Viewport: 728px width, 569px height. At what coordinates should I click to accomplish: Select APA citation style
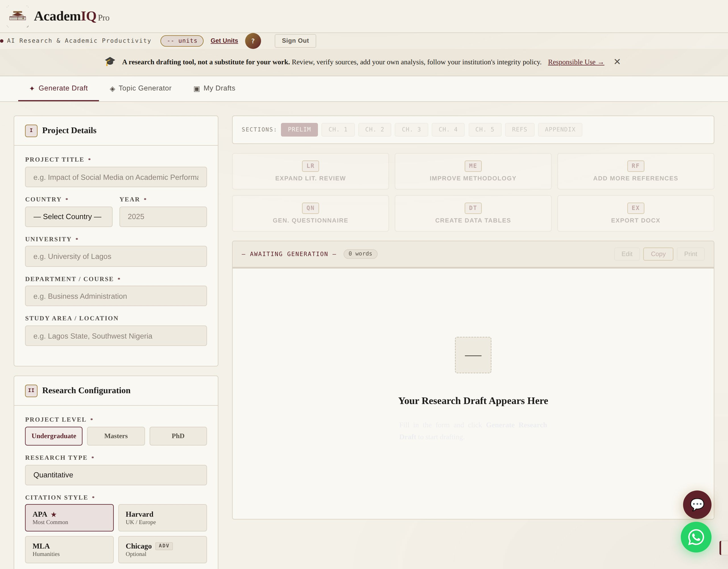click(x=69, y=518)
